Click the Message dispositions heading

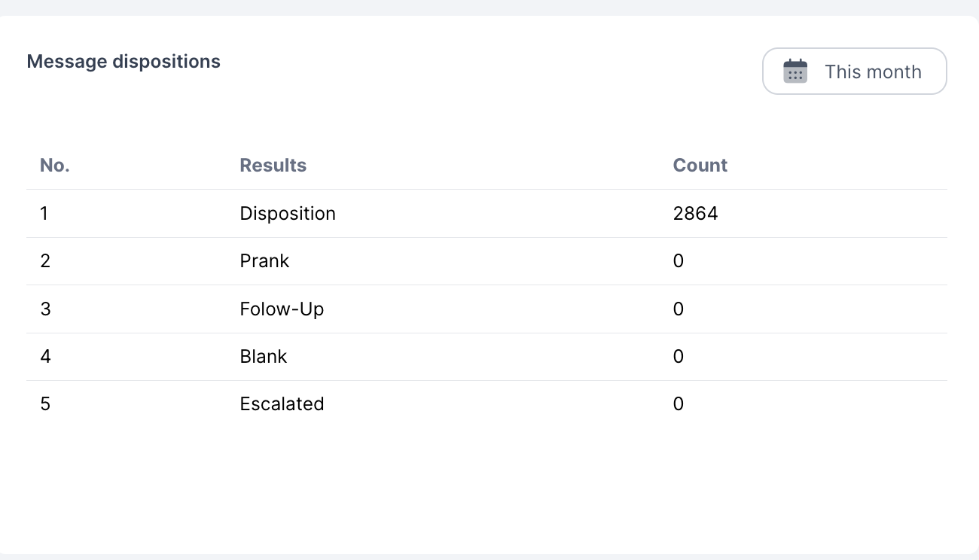point(124,62)
